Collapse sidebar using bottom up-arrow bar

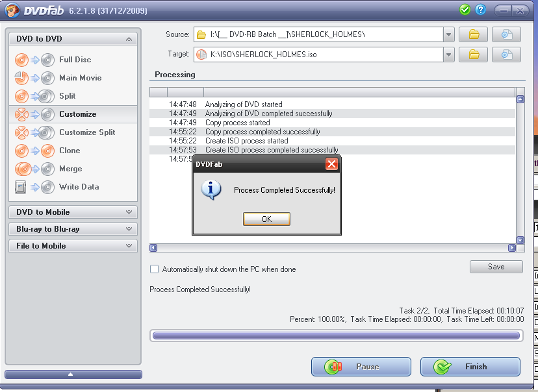tap(73, 374)
